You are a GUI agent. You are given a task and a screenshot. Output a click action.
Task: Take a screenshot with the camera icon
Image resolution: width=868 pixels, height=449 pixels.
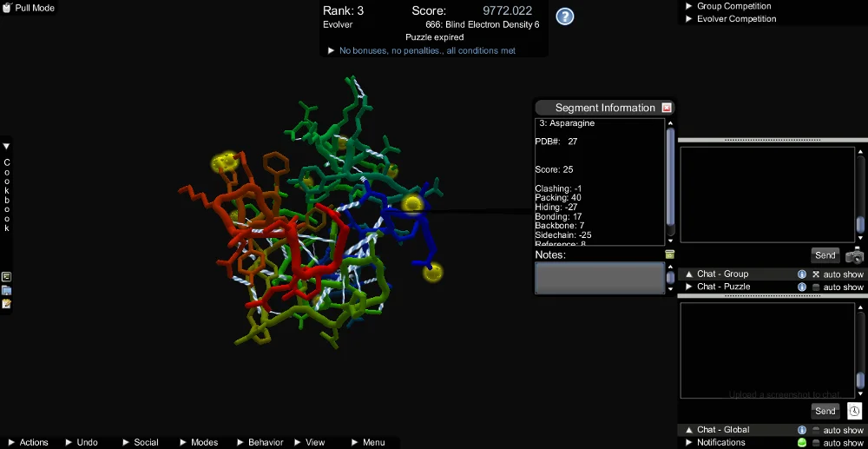click(x=855, y=255)
